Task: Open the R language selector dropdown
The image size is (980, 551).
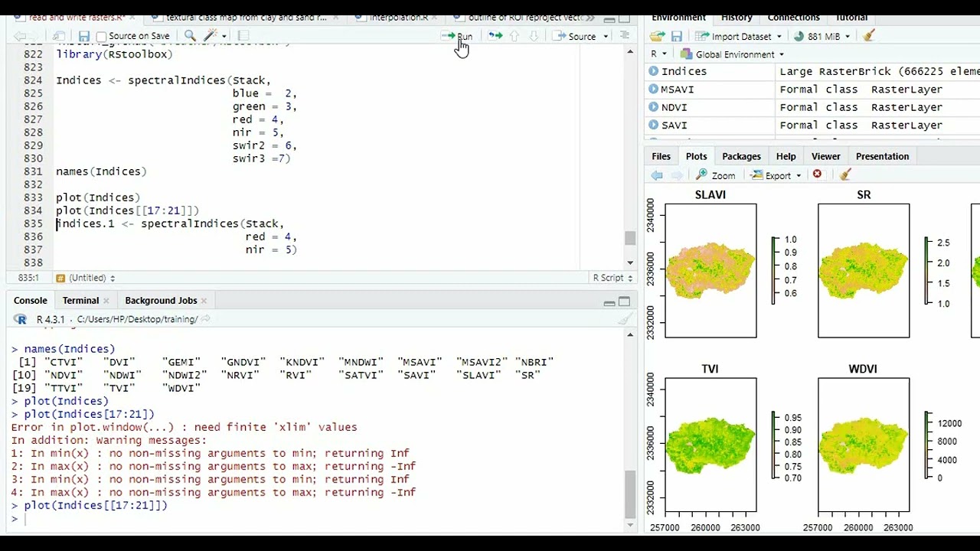Action: (658, 54)
